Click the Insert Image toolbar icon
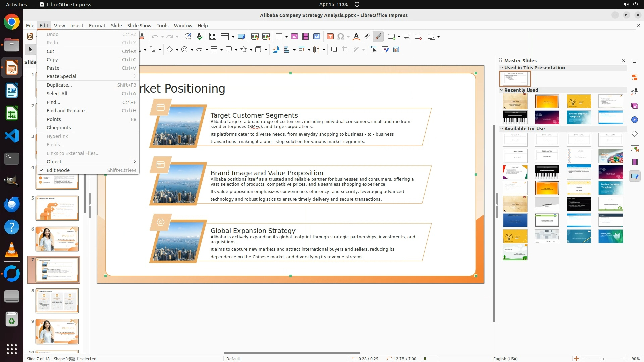Viewport: 644px width, 362px height. click(294, 37)
